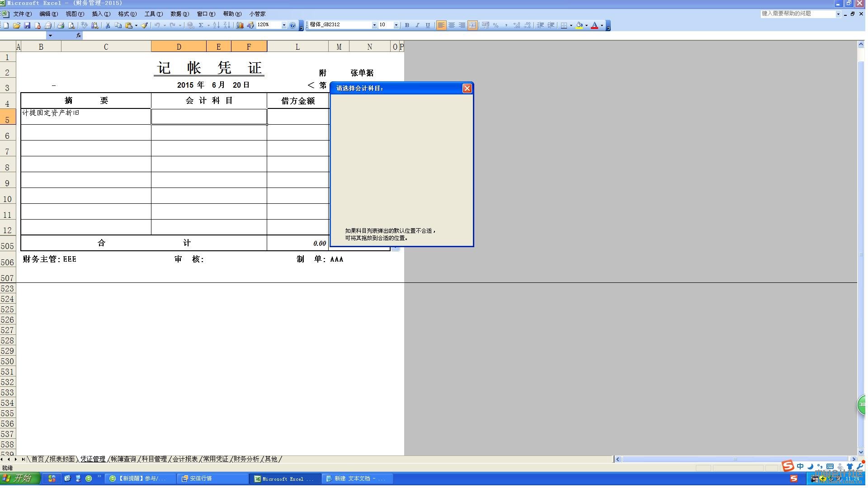Expand the zoom percentage dropdown
The height and width of the screenshot is (488, 868).
[x=284, y=25]
